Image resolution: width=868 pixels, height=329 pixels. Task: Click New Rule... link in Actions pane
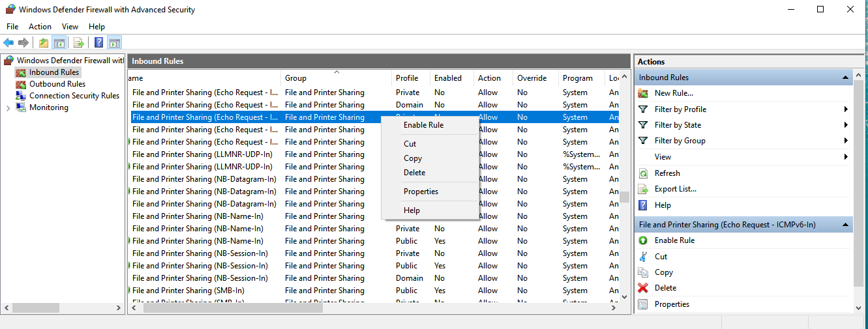(674, 93)
